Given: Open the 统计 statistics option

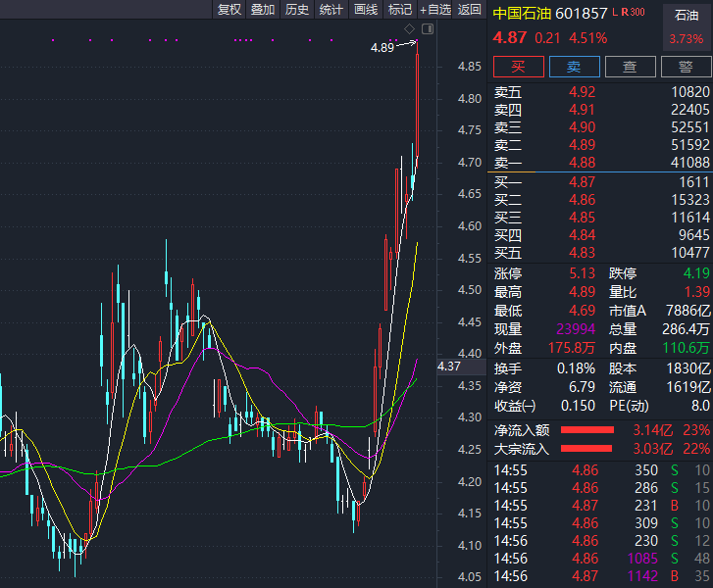Looking at the screenshot, I should 331,9.
